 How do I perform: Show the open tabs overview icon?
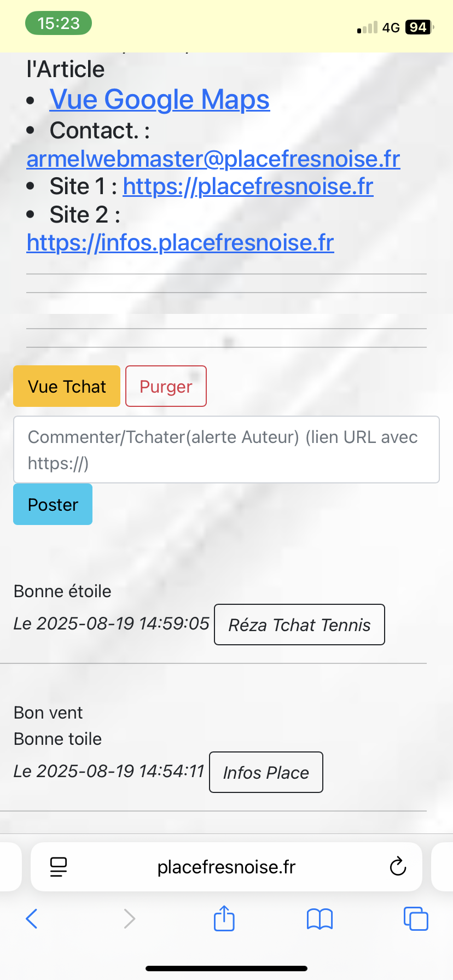coord(416,919)
